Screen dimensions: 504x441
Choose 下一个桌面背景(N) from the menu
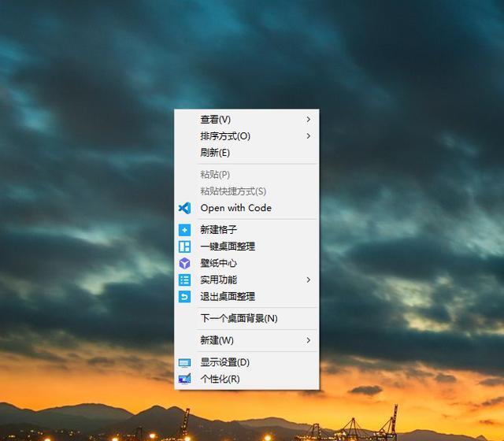pyautogui.click(x=239, y=318)
